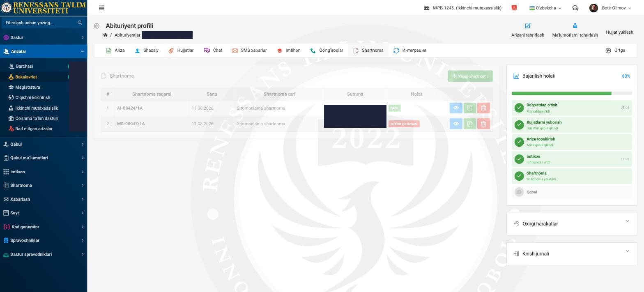The width and height of the screenshot is (644, 292).
Task: Click the Abituriyentlar breadcrumb link
Action: point(127,35)
